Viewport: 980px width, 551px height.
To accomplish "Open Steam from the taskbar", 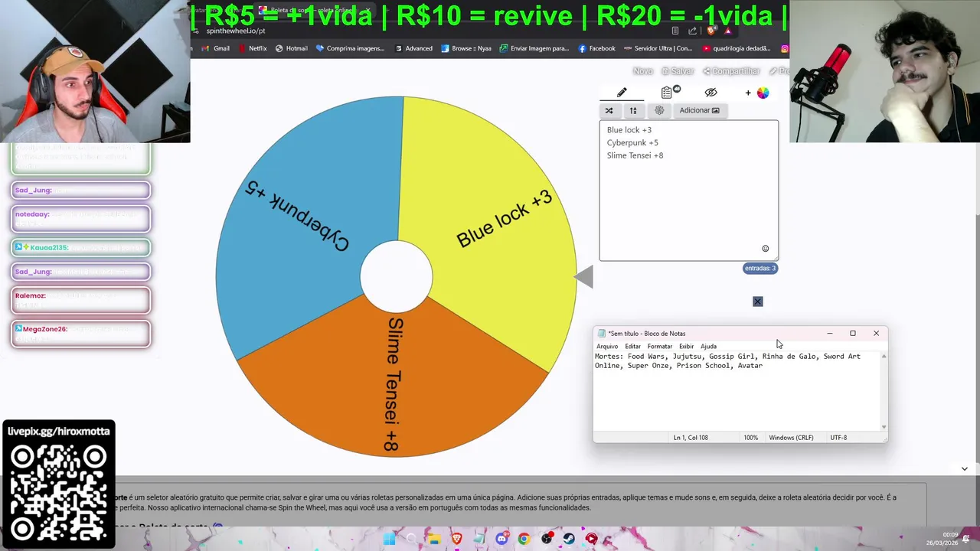I will (569, 539).
